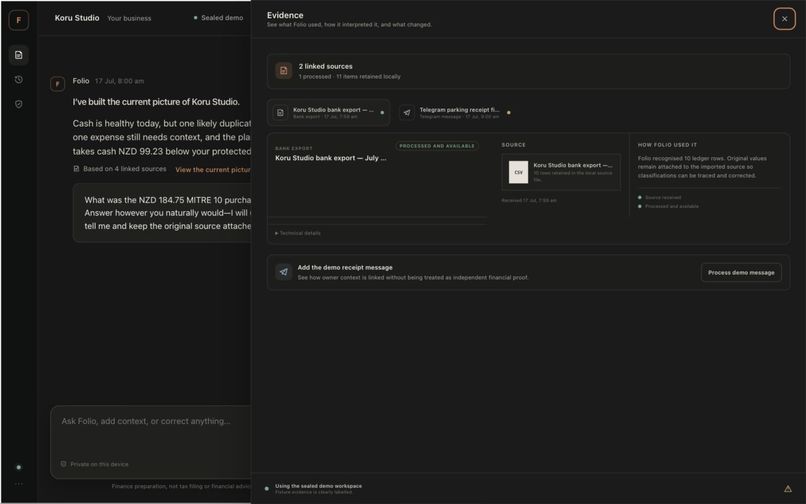806x504 pixels.
Task: Click Process demo message button
Action: [741, 273]
